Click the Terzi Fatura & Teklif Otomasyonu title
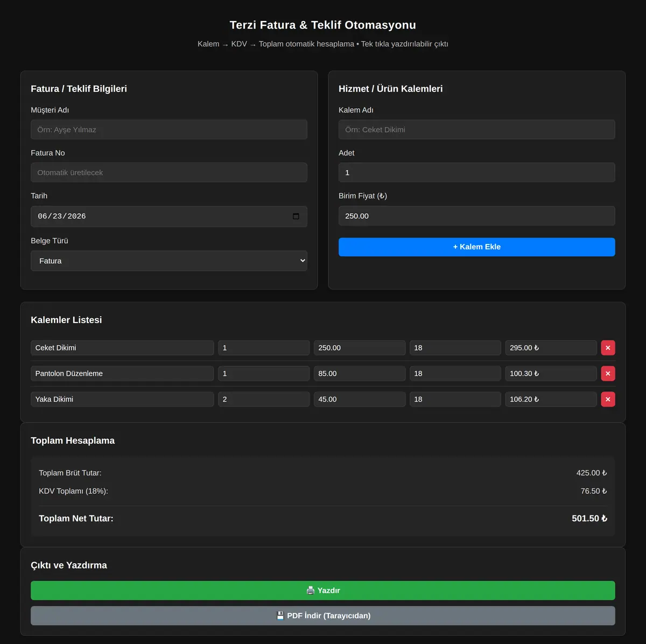This screenshot has width=646, height=644. tap(323, 25)
